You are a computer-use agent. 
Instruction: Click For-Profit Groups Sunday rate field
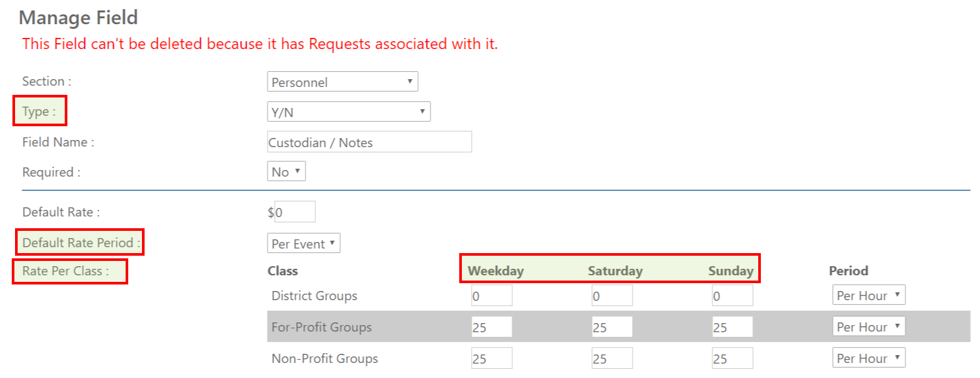[732, 327]
